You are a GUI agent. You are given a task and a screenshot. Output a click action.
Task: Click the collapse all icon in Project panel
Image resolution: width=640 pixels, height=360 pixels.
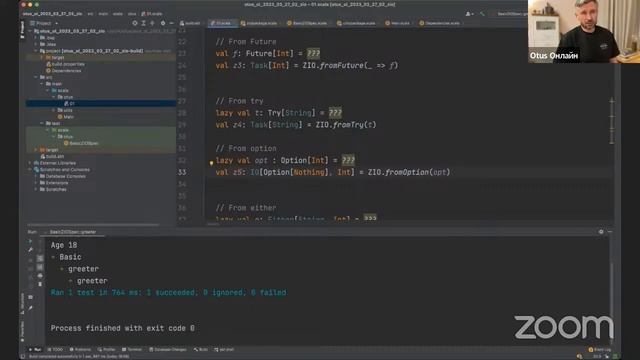pos(153,23)
